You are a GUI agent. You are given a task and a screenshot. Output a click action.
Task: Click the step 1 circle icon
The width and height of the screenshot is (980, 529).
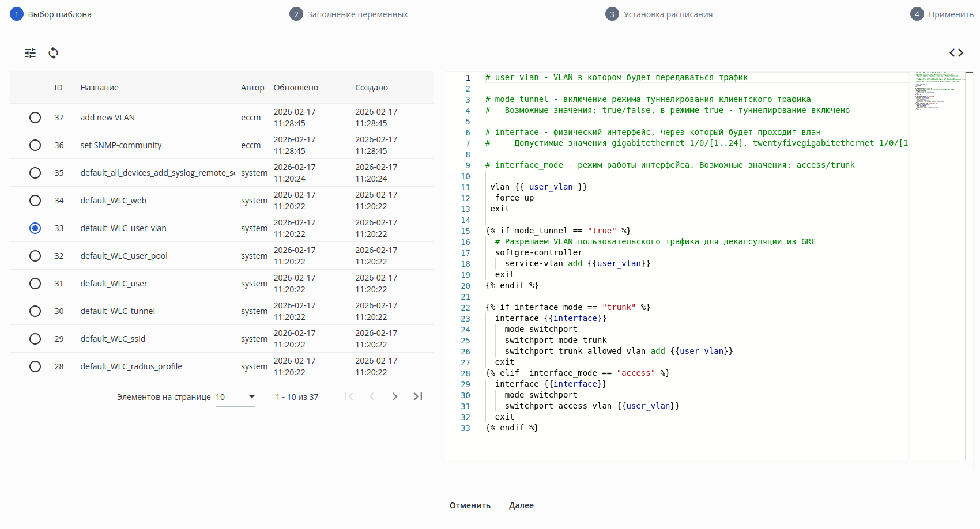coord(17,14)
